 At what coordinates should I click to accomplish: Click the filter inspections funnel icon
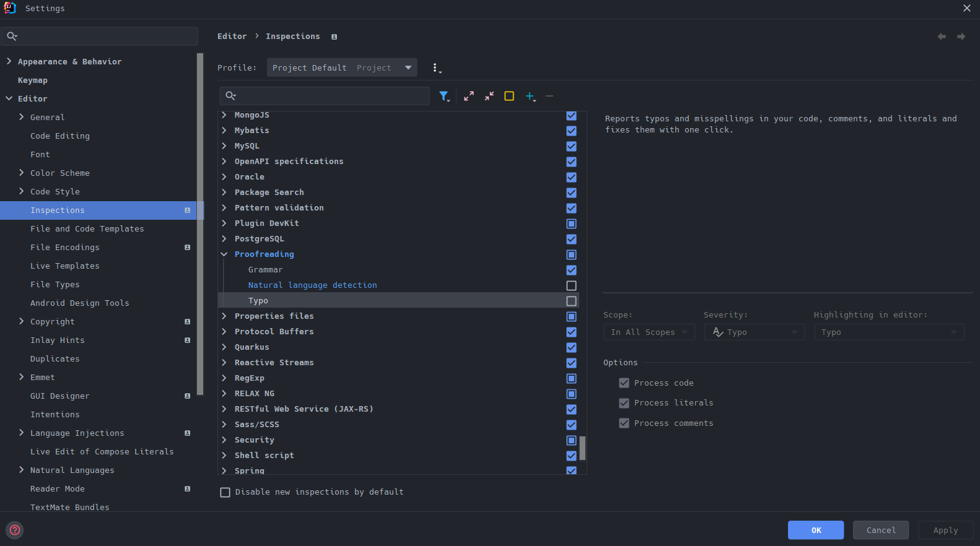[x=444, y=97]
